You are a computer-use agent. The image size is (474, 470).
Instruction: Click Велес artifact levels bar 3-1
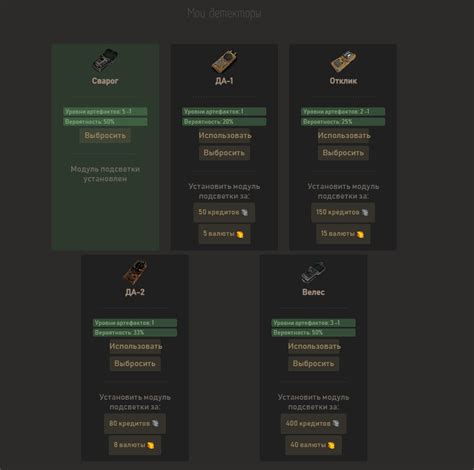313,323
